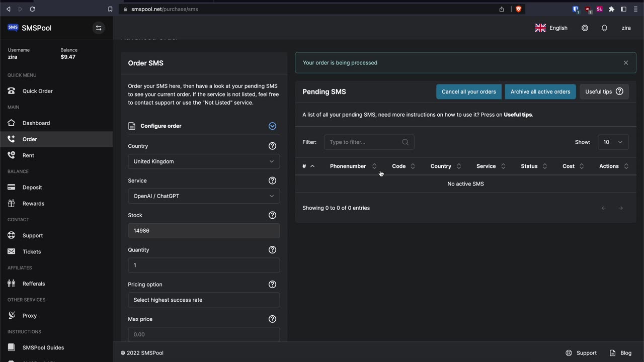Click the Country help question icon
The height and width of the screenshot is (362, 644).
pyautogui.click(x=272, y=146)
